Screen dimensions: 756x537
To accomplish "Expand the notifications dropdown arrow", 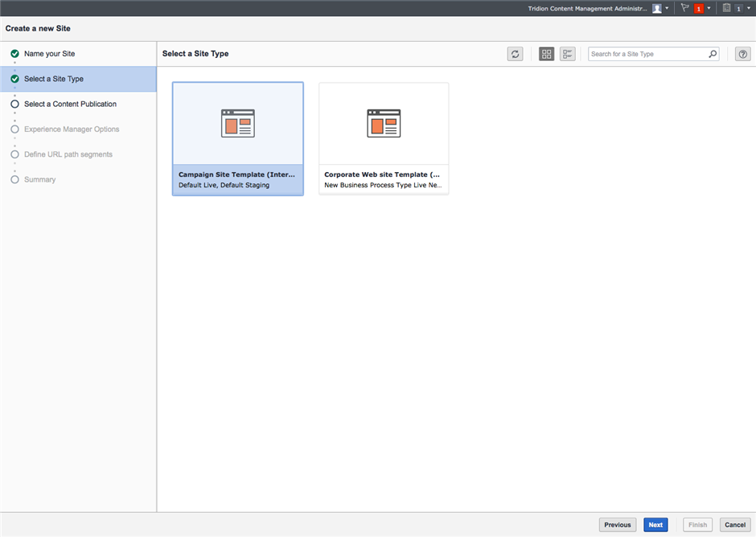I will [x=709, y=8].
